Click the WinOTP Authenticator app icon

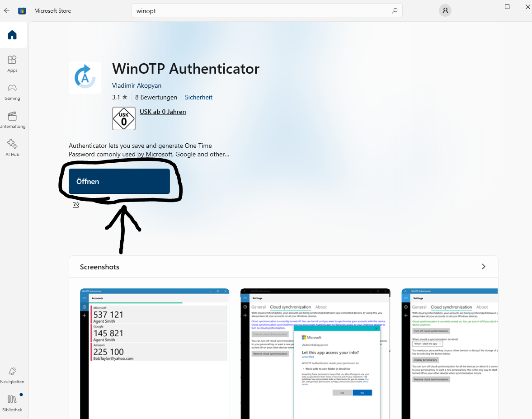85,78
